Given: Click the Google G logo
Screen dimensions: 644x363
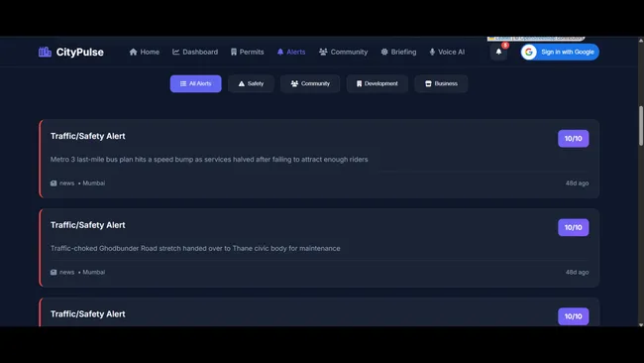Looking at the screenshot, I should click(x=529, y=52).
